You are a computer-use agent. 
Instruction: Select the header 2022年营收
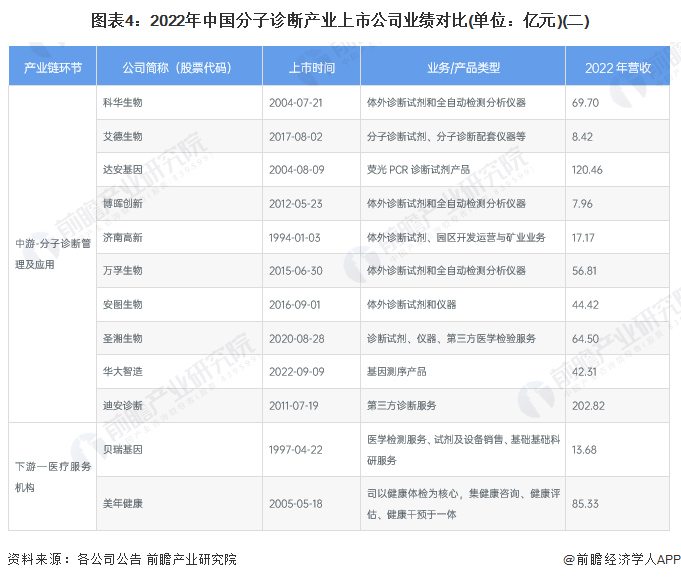click(x=618, y=68)
